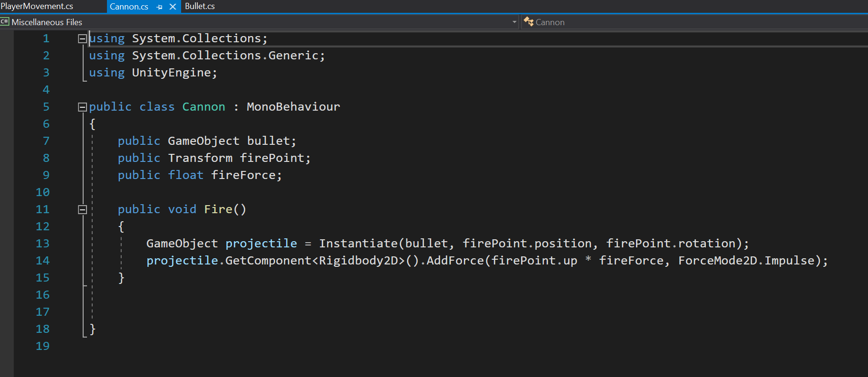
Task: Switch to the PlayerMovement.cs tab
Action: pyautogui.click(x=37, y=6)
